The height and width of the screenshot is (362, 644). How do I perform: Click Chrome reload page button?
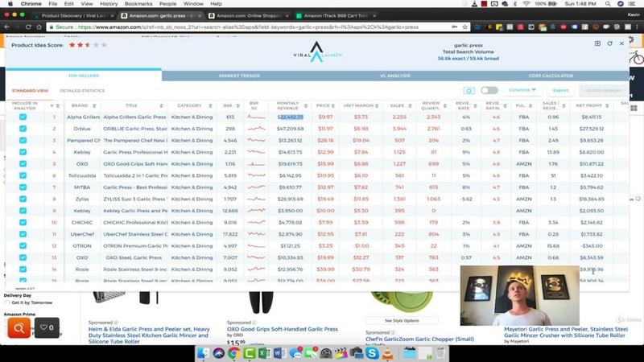click(x=28, y=27)
